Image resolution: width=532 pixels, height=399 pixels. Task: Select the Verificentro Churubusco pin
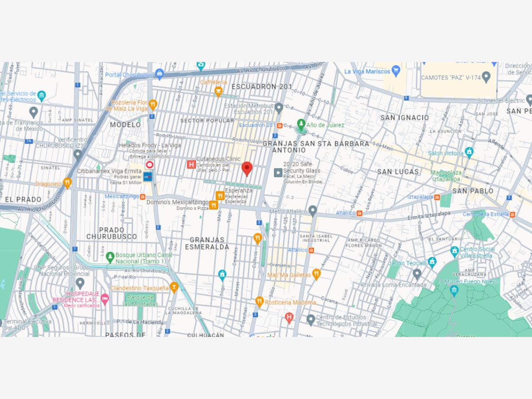coord(78,155)
